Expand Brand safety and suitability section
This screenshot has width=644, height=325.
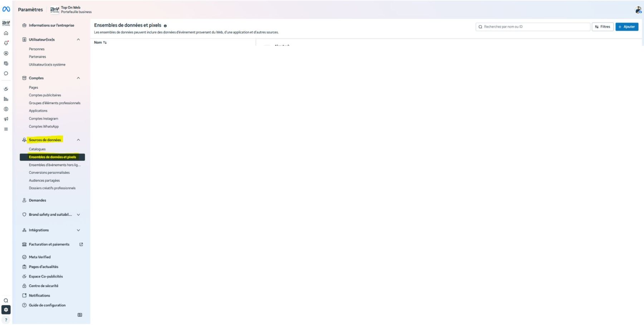[78, 215]
